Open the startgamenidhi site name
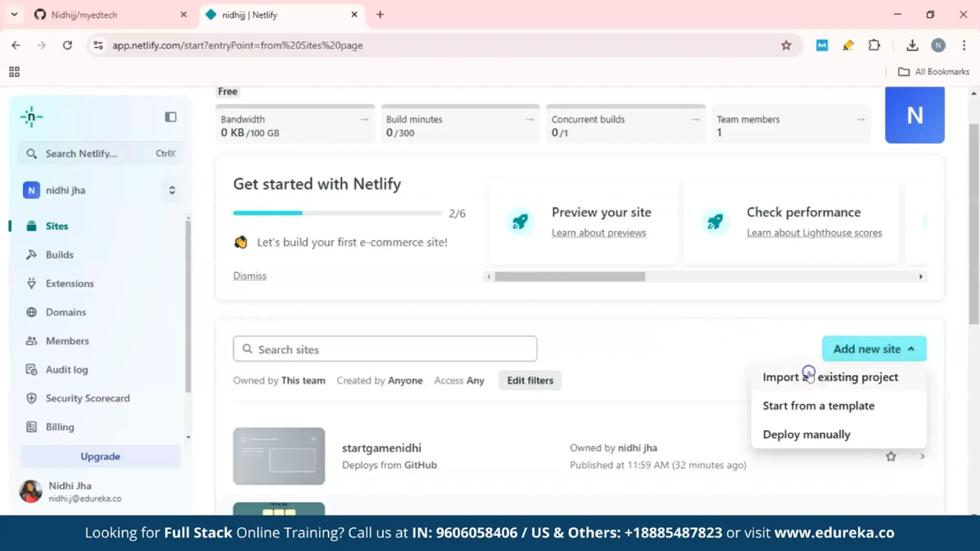Viewport: 980px width, 551px height. point(381,448)
